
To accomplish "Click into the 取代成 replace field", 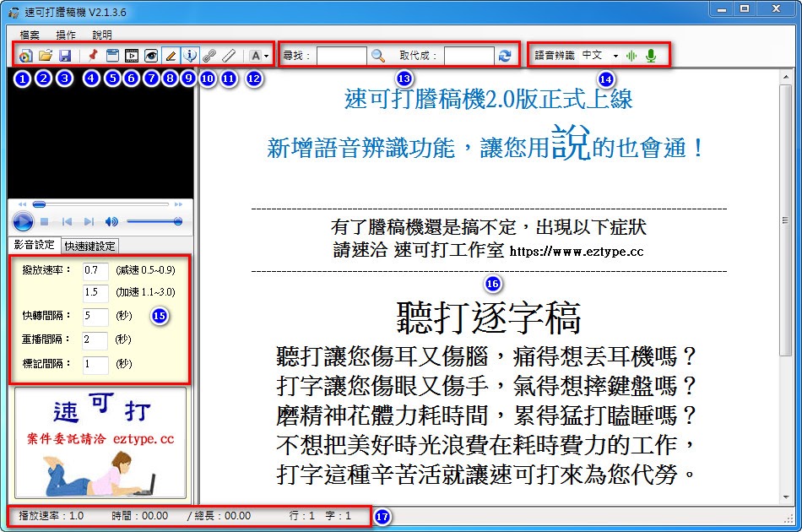I will tap(469, 55).
